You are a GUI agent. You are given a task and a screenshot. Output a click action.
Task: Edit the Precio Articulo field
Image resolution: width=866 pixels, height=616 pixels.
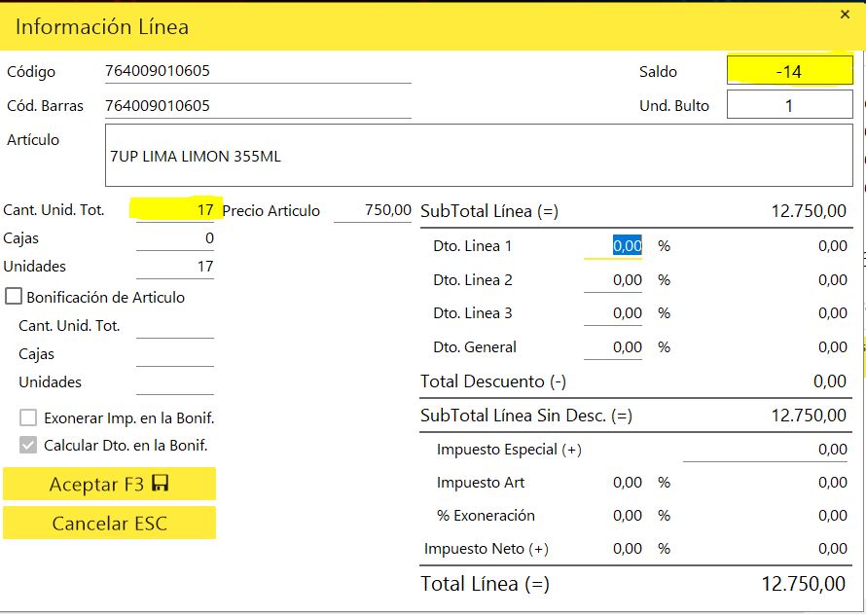tap(374, 210)
